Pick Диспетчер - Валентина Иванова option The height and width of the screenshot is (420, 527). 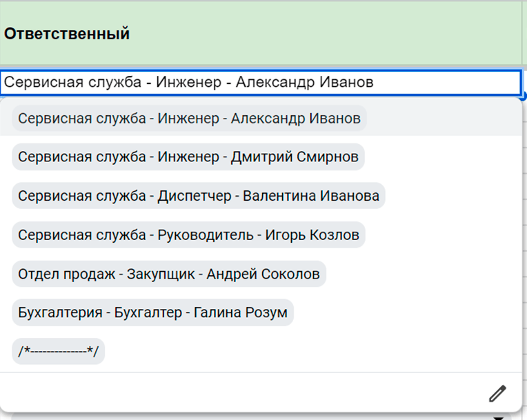coord(198,196)
